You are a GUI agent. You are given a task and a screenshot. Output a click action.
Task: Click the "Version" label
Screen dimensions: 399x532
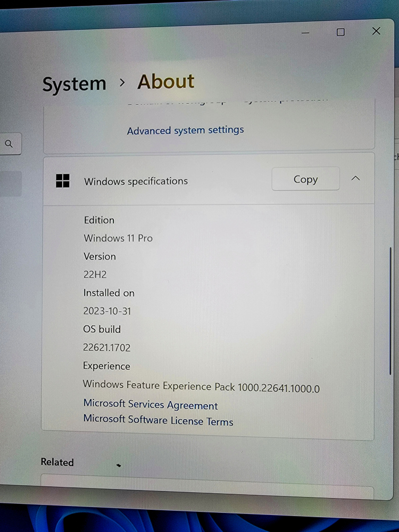(99, 256)
